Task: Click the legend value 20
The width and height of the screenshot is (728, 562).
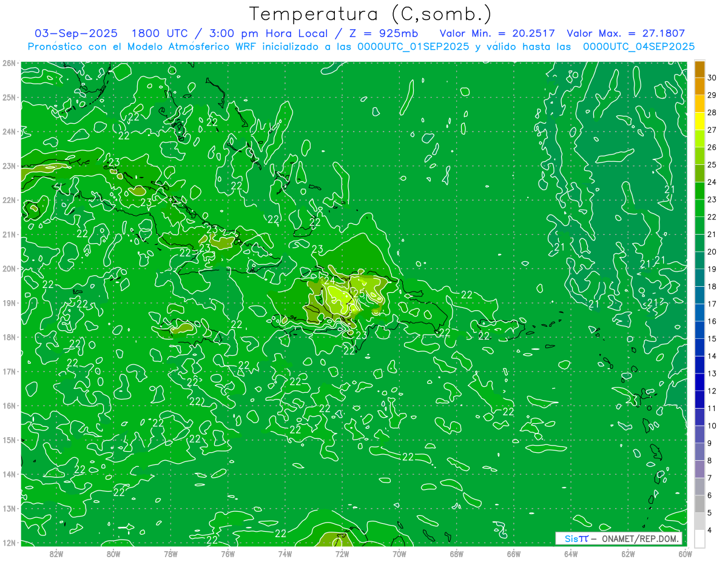Action: point(712,252)
